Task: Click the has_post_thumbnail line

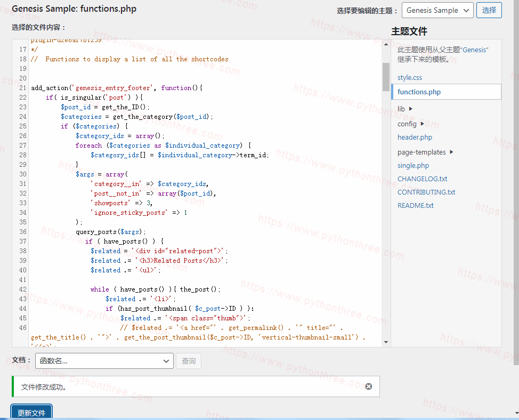Action: pos(180,309)
